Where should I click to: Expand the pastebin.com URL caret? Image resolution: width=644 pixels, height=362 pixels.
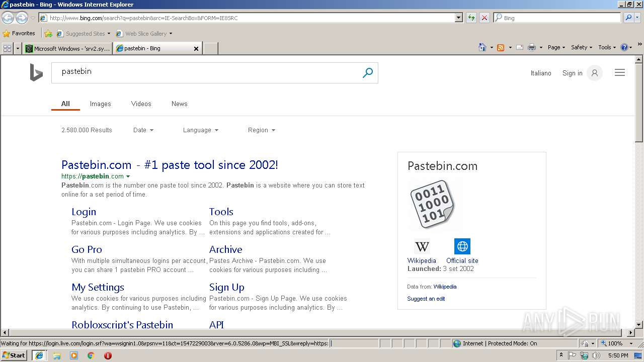[x=128, y=176]
